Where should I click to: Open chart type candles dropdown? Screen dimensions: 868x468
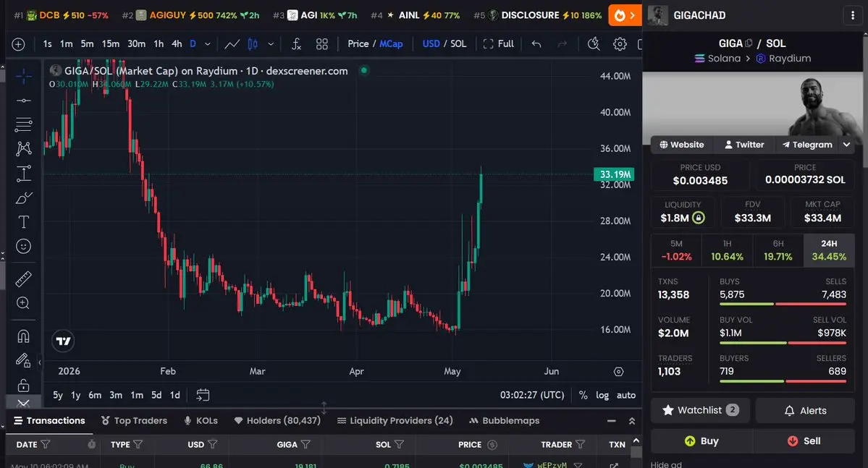271,43
